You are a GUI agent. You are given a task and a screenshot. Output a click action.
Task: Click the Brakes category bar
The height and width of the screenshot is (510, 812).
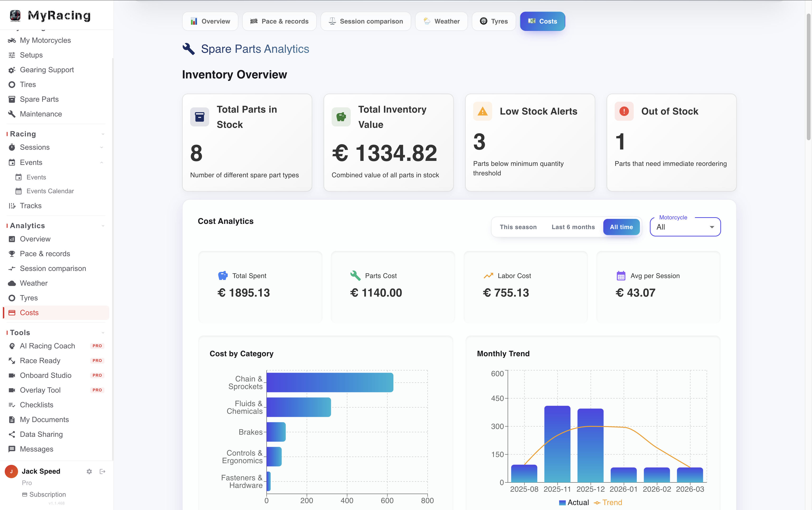click(x=276, y=432)
